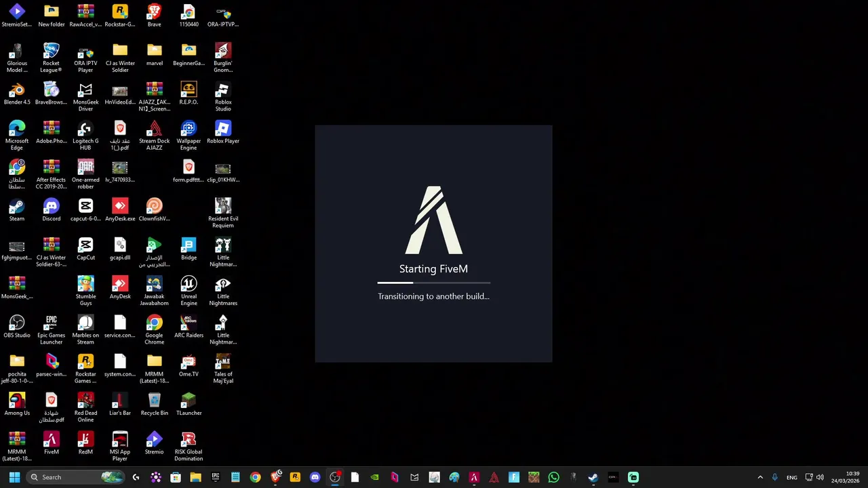The height and width of the screenshot is (488, 868).
Task: Open the Resident Evil Requiem shortcut
Action: point(223,213)
